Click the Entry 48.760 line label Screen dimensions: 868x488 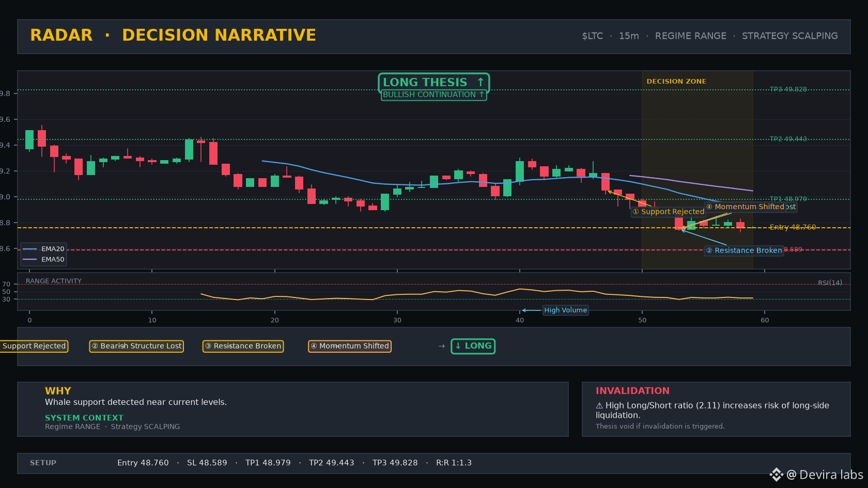pyautogui.click(x=793, y=227)
